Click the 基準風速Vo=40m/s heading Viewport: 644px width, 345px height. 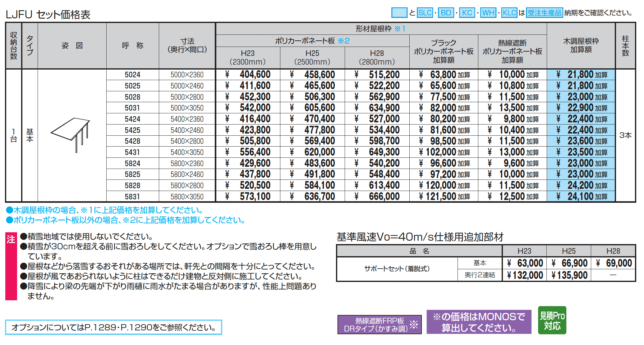[x=420, y=237]
